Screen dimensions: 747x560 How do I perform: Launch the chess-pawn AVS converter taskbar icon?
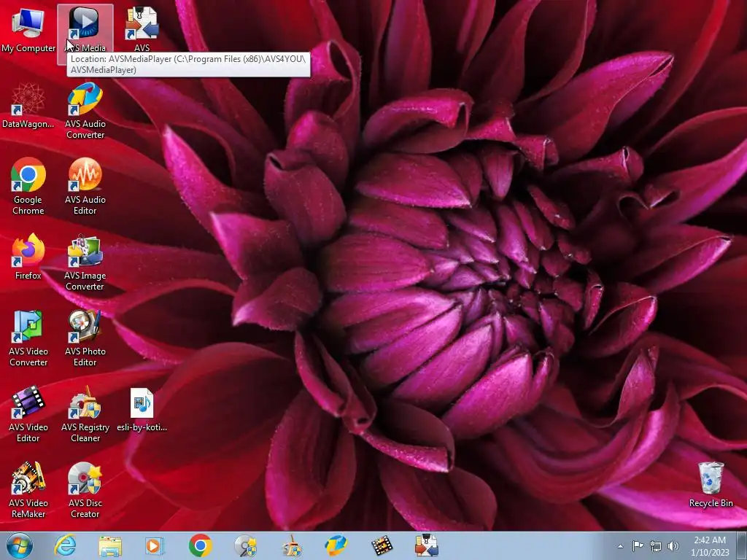point(426,545)
